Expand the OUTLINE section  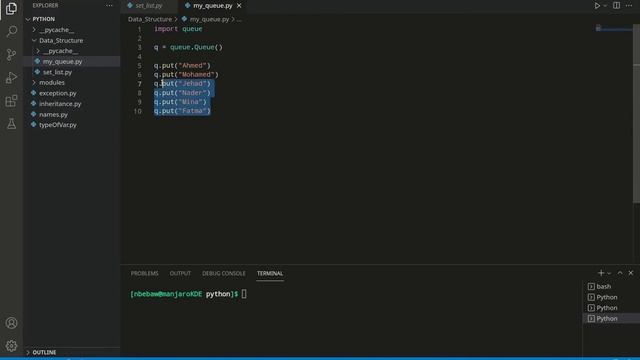tap(44, 352)
